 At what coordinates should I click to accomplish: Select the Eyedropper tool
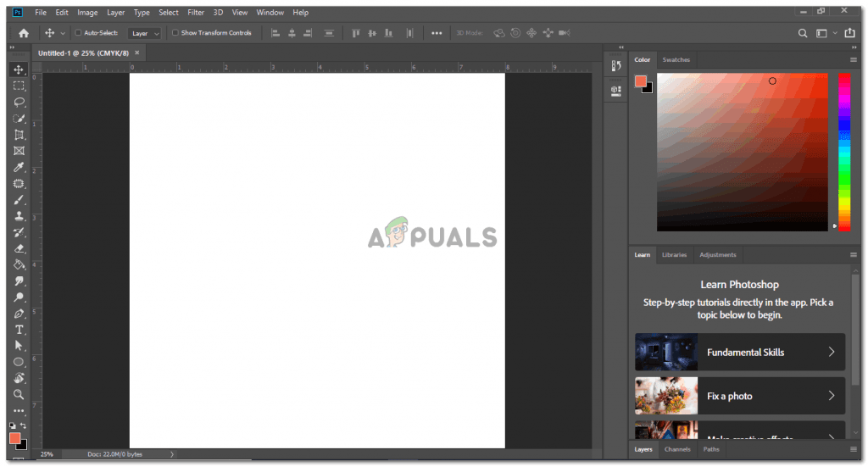point(19,167)
